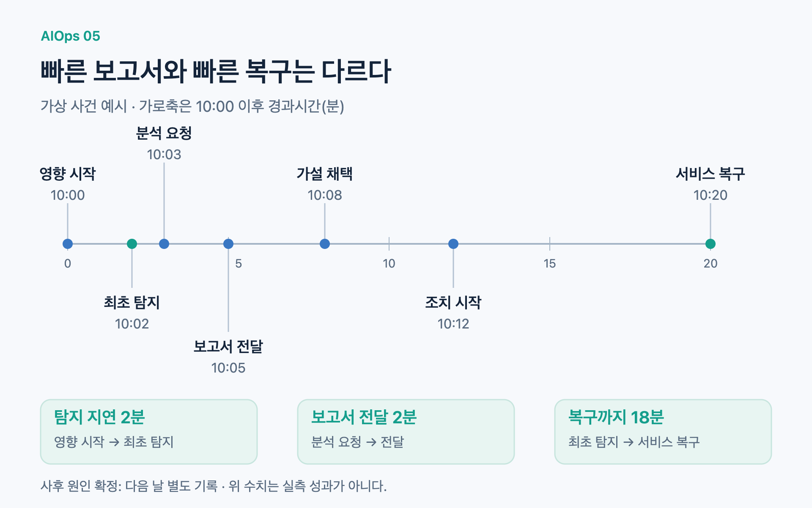Select the 보고서 전달 dot at minute 5
The image size is (812, 508).
228,244
